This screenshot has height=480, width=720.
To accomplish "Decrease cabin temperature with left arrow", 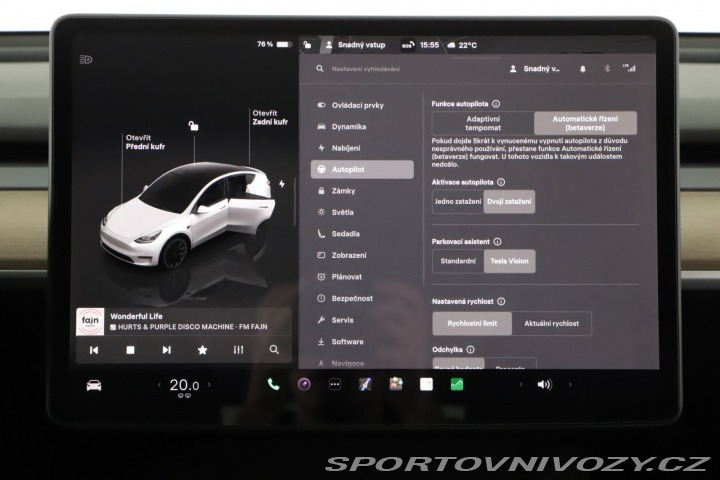I will [159, 385].
